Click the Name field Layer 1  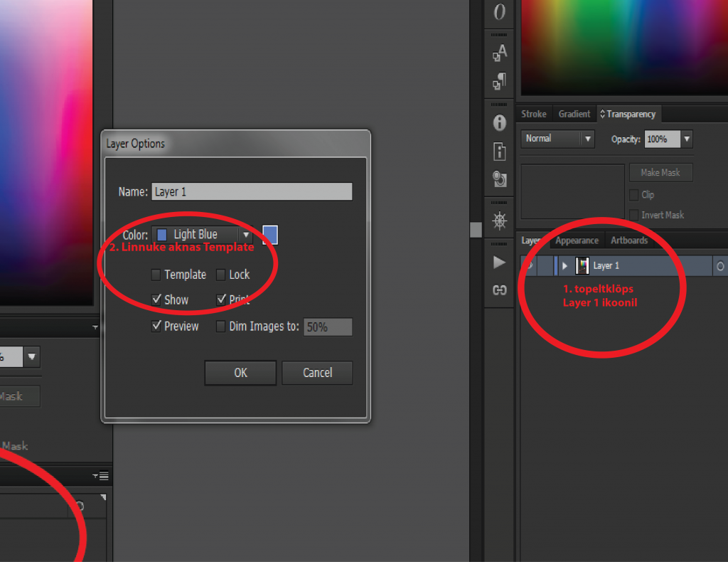point(252,192)
